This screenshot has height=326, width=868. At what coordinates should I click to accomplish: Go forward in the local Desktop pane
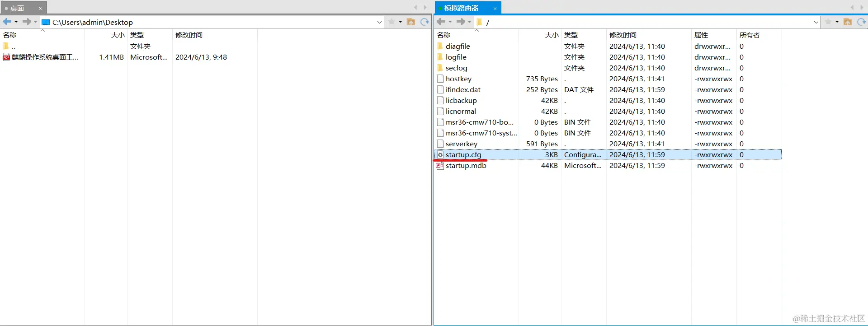point(27,22)
